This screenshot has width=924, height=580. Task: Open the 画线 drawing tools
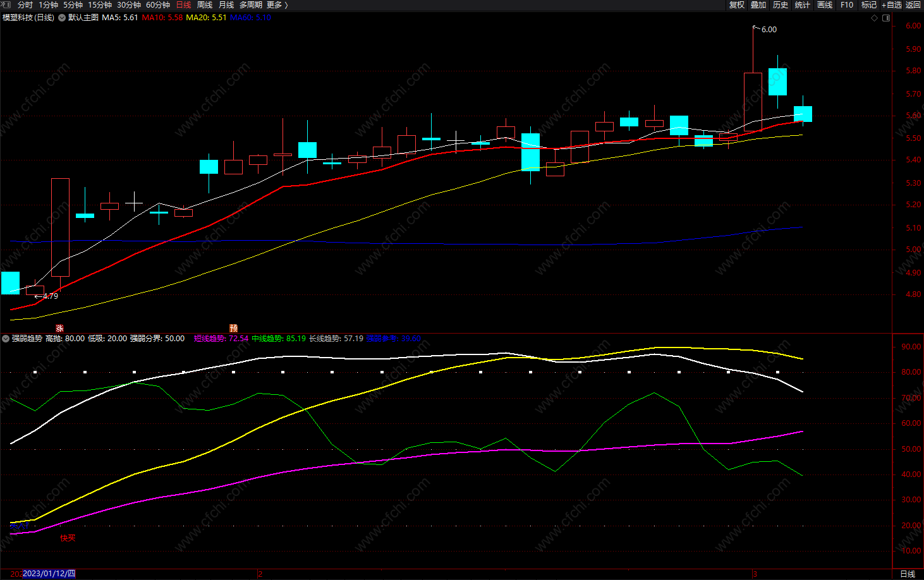click(x=825, y=5)
